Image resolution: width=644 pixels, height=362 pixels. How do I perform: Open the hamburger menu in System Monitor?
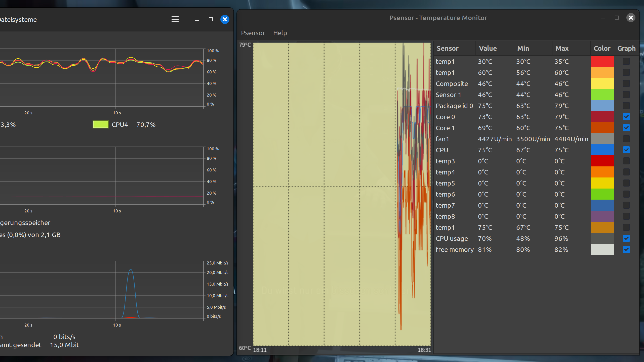coord(175,19)
